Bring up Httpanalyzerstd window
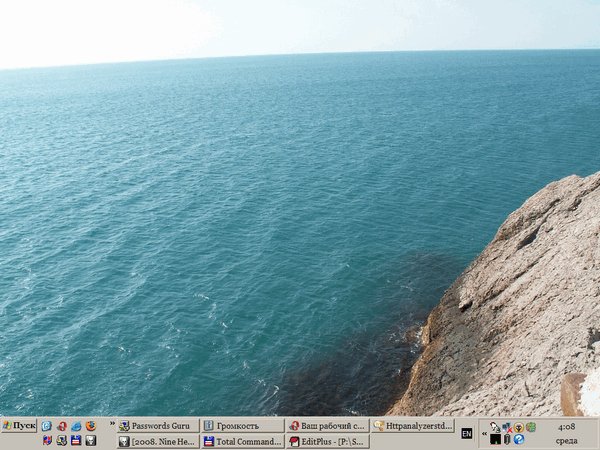600x450 pixels. point(412,425)
